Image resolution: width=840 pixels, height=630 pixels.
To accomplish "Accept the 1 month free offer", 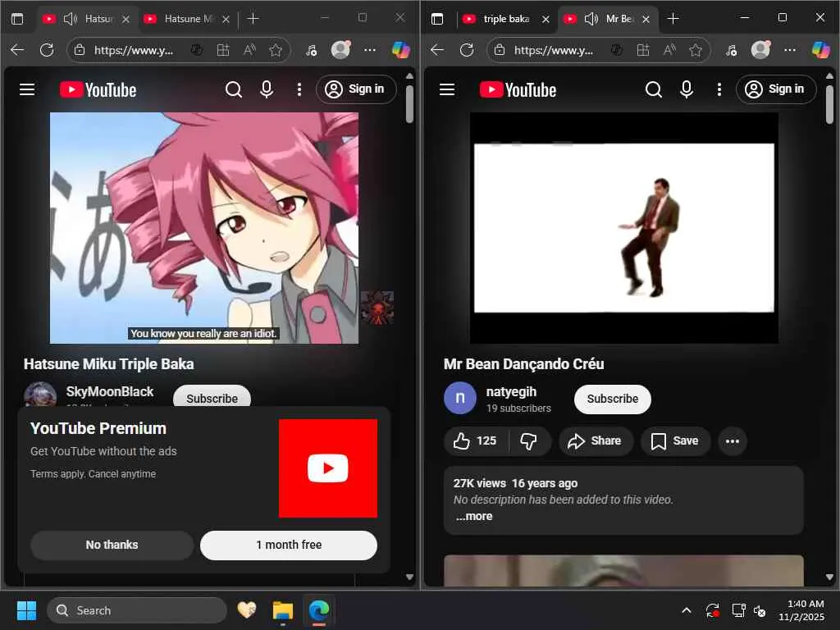I will pyautogui.click(x=289, y=545).
